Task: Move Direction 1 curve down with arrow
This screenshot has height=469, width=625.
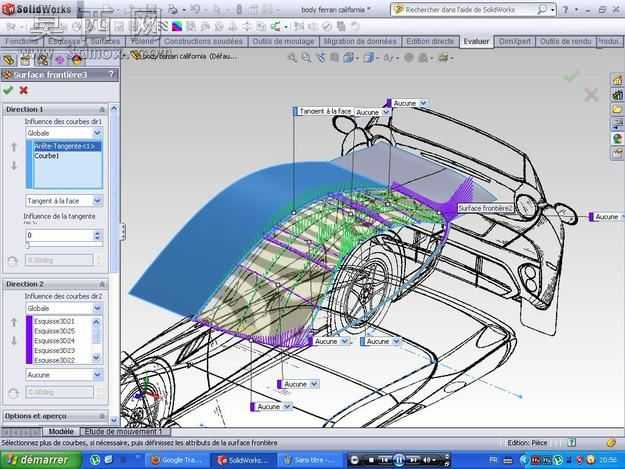Action: click(x=14, y=165)
